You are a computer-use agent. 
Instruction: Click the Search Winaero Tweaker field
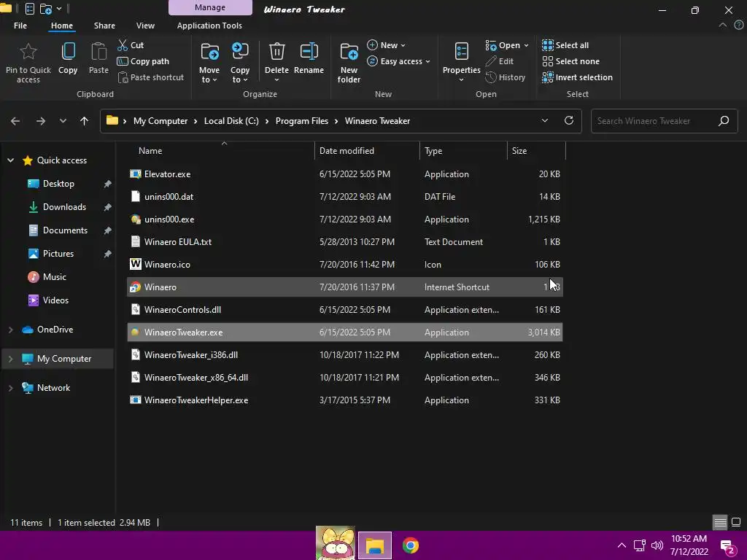tap(664, 121)
